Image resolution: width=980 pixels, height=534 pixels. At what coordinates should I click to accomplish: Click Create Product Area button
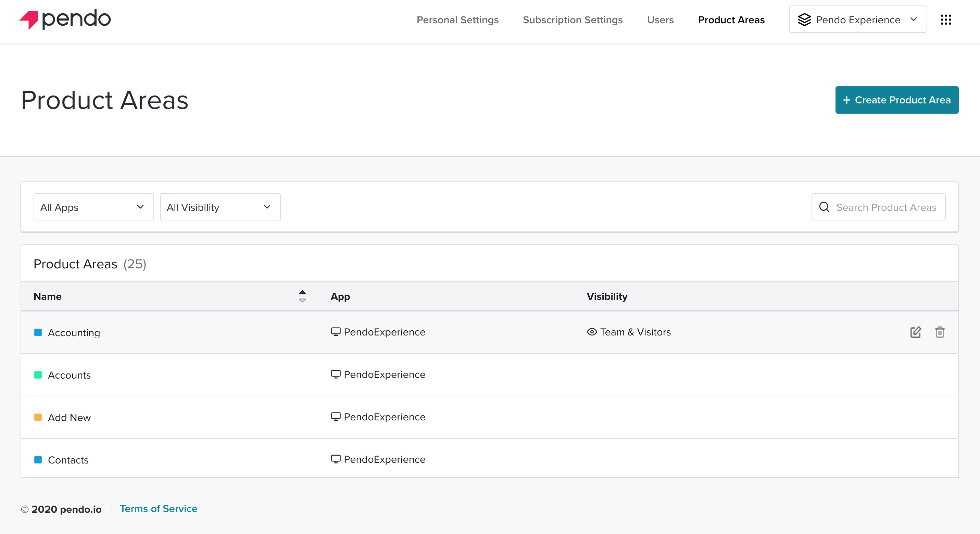pos(897,100)
